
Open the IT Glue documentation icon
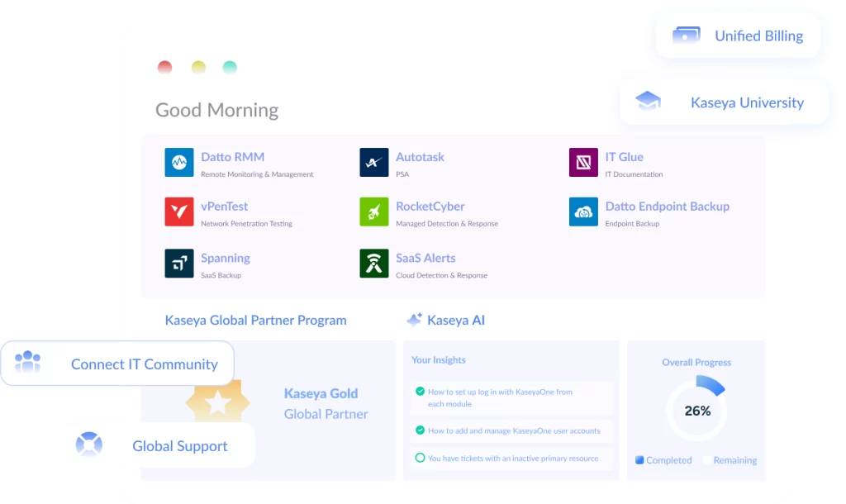click(583, 162)
